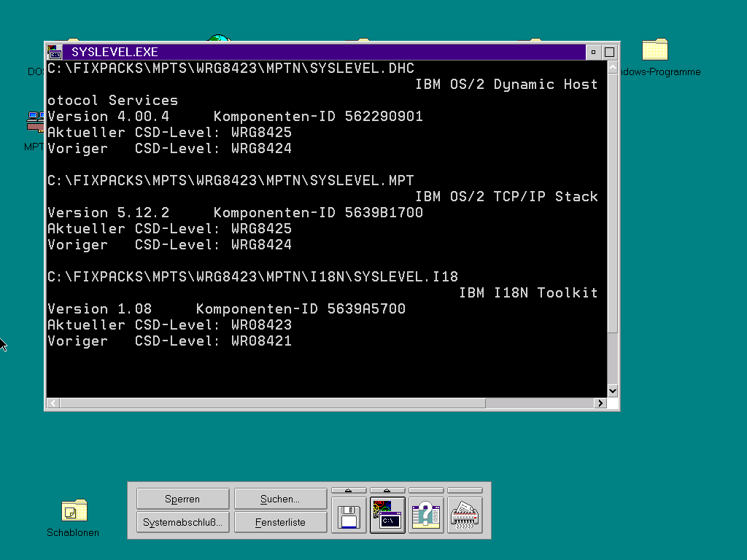Image resolution: width=747 pixels, height=560 pixels.
Task: Open the Fensterliste button
Action: (x=280, y=522)
